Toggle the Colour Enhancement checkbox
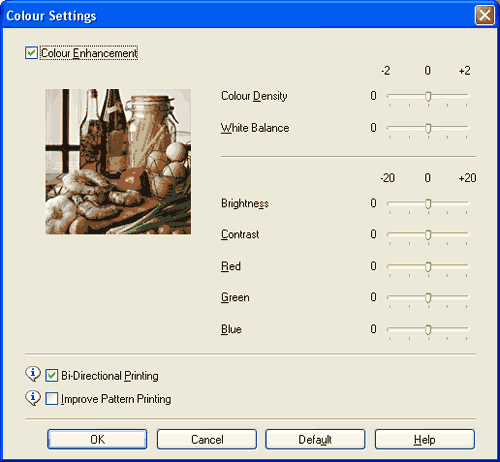The width and height of the screenshot is (500, 462). pyautogui.click(x=31, y=53)
